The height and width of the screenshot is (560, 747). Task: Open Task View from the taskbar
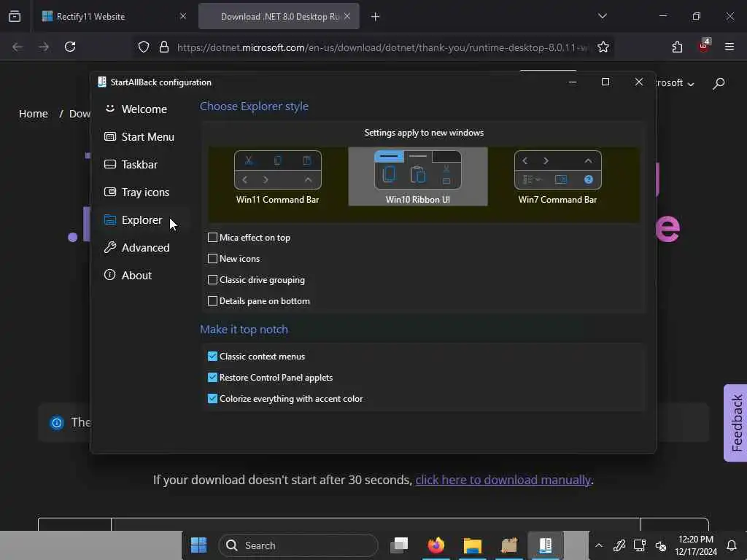[399, 545]
